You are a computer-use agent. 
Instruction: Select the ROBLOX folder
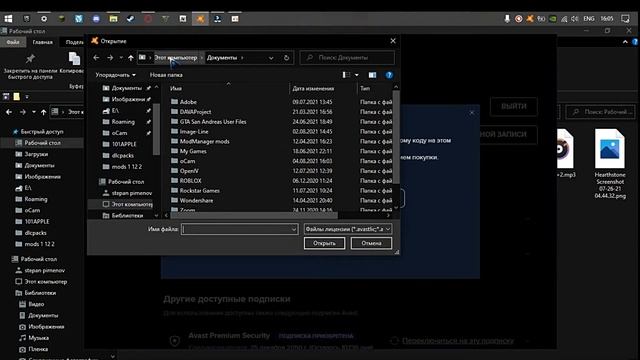191,180
